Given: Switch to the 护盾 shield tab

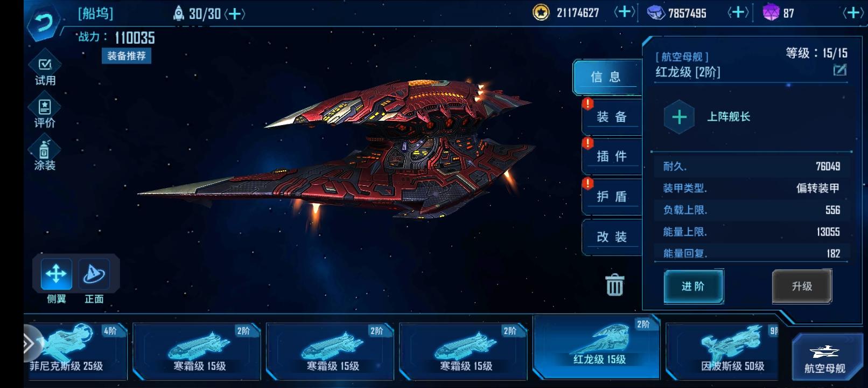Looking at the screenshot, I should coord(612,197).
